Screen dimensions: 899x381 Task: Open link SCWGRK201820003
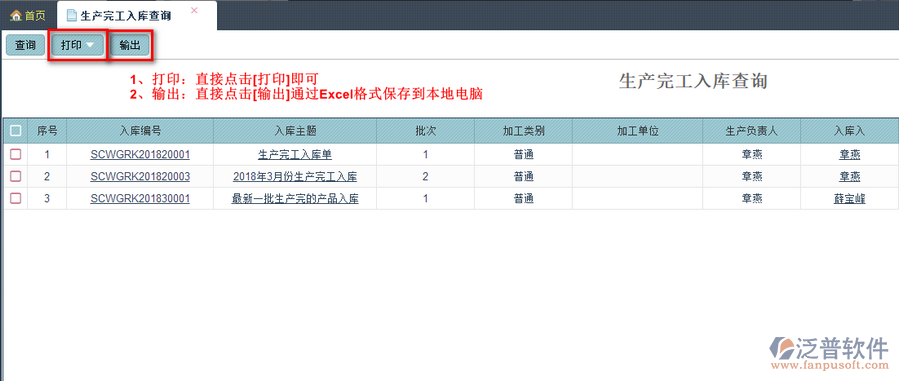coord(140,176)
